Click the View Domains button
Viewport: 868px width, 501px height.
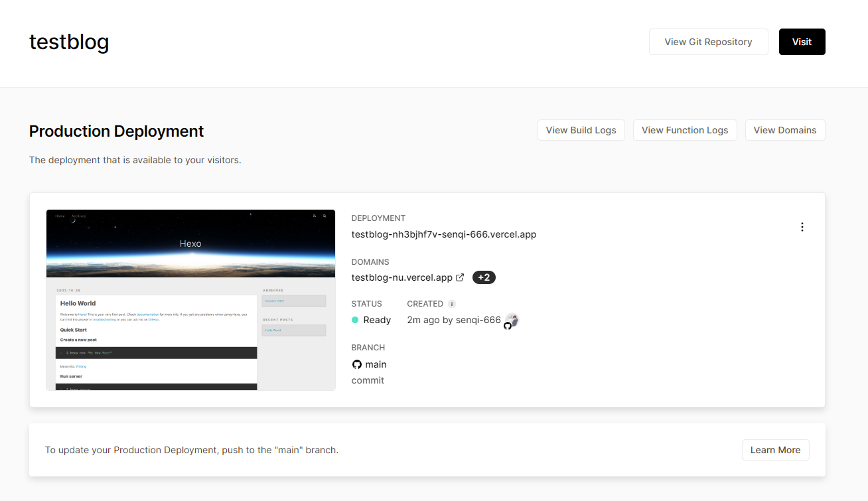(x=785, y=130)
